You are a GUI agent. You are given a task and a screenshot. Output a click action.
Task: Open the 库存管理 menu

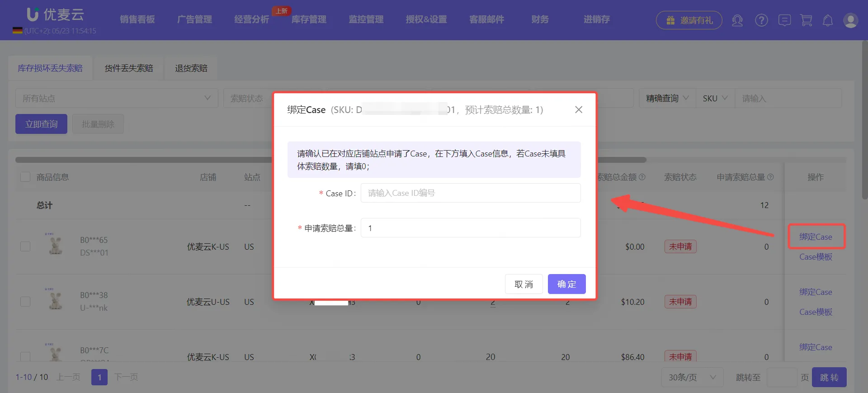tap(309, 19)
